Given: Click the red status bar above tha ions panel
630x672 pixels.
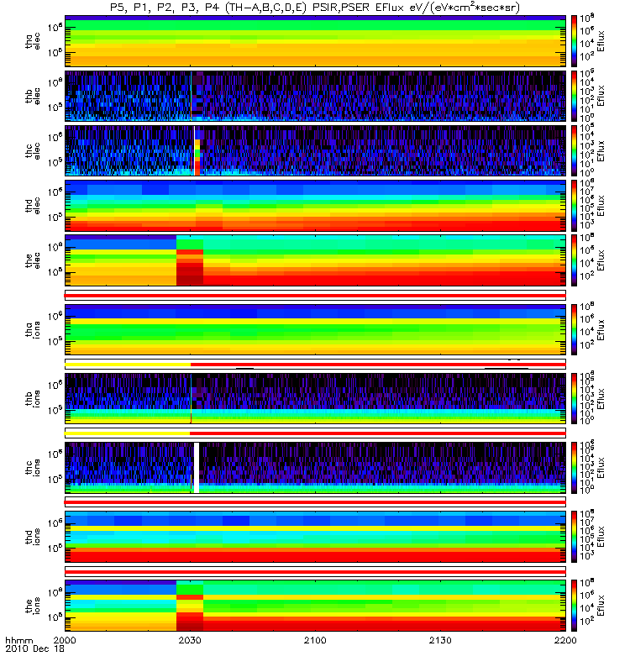Looking at the screenshot, I should pyautogui.click(x=316, y=296).
